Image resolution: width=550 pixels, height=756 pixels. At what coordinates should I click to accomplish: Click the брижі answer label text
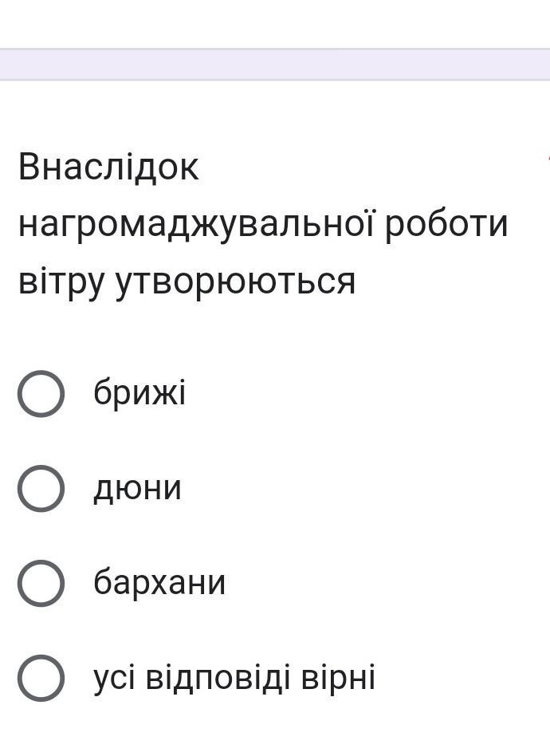(x=139, y=392)
